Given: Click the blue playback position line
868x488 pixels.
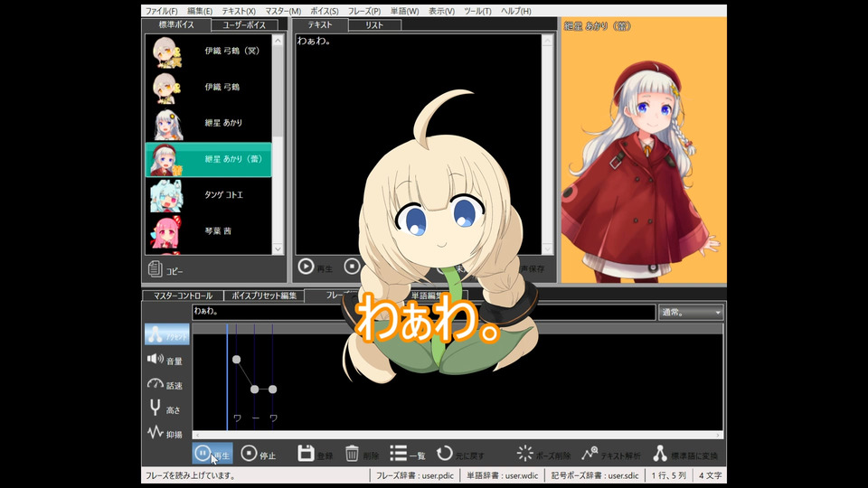Looking at the screenshot, I should (x=227, y=376).
